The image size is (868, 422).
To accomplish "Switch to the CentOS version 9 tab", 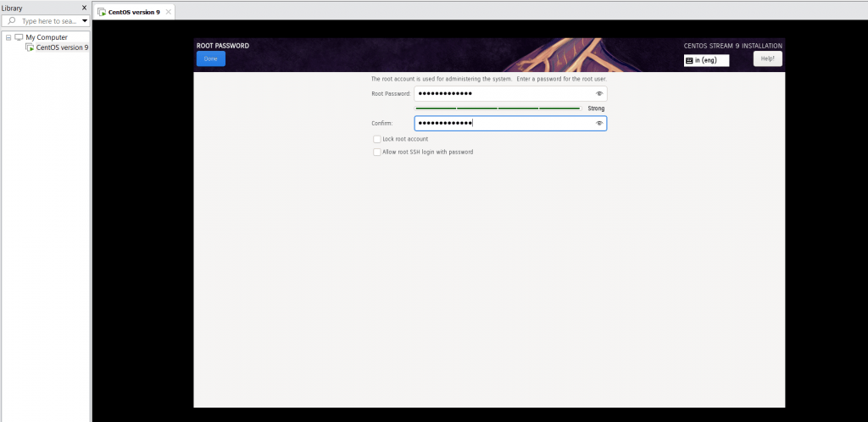I will point(134,12).
